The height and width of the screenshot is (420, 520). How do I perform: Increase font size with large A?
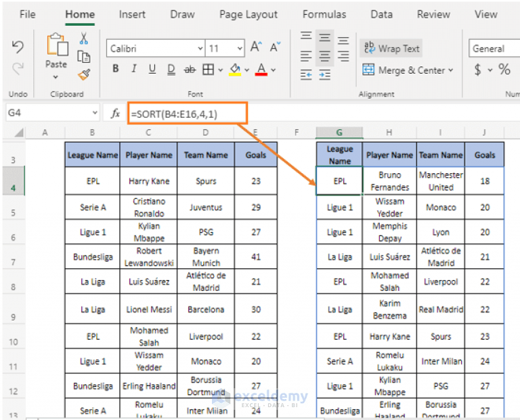pos(256,47)
